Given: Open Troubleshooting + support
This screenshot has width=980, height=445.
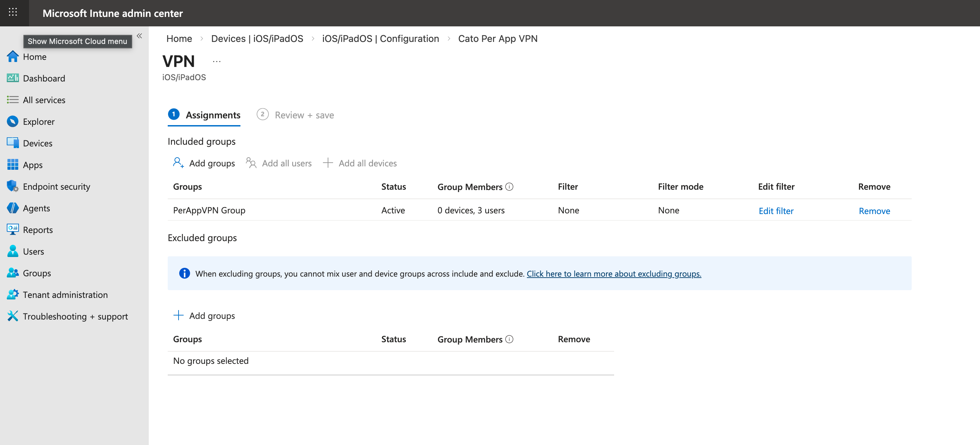Looking at the screenshot, I should 75,317.
